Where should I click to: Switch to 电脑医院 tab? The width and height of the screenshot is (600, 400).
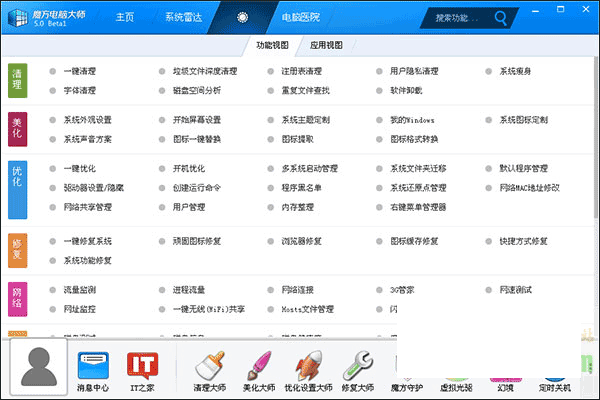301,17
